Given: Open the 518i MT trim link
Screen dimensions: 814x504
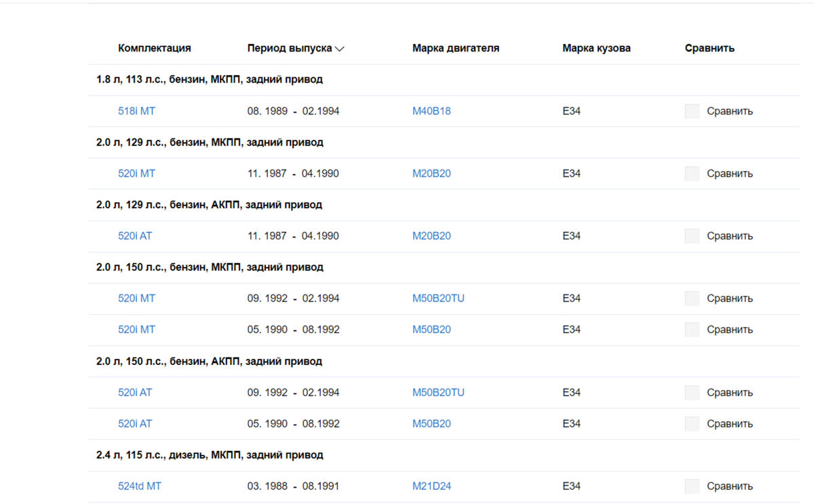Looking at the screenshot, I should tap(136, 111).
